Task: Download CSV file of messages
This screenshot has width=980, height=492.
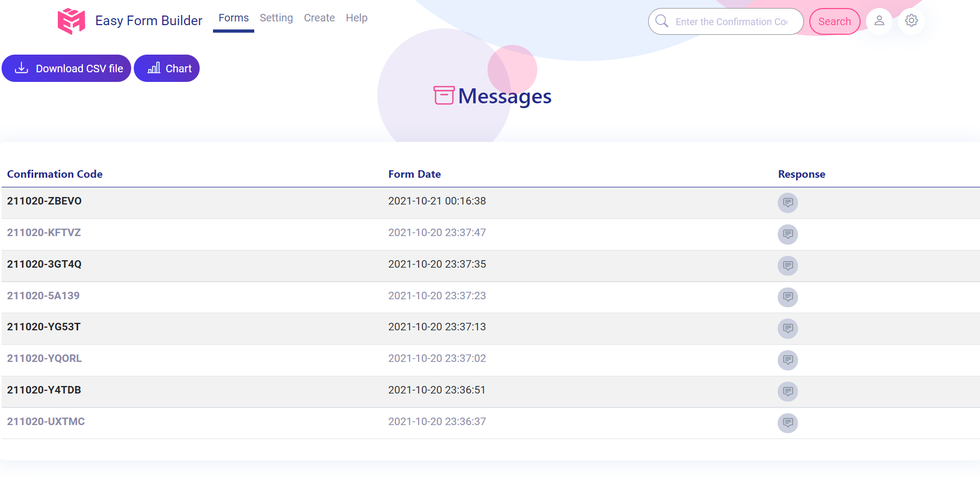Action: pos(66,69)
